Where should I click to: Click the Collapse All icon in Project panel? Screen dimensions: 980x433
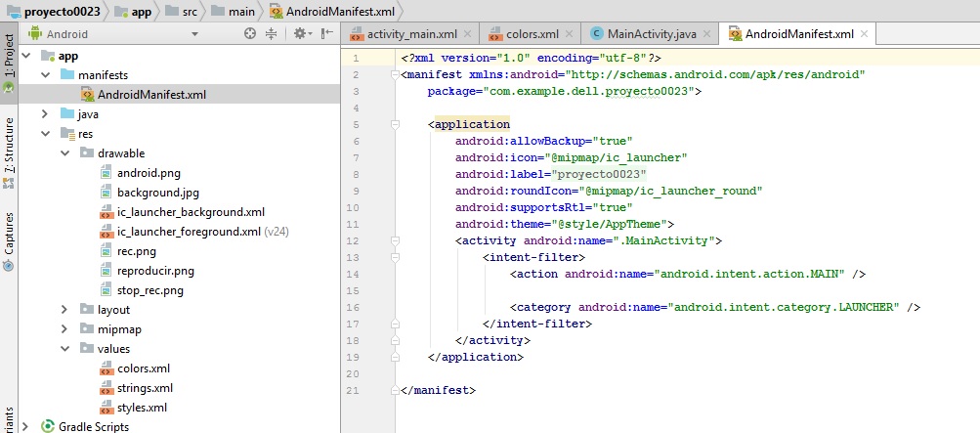pyautogui.click(x=273, y=34)
